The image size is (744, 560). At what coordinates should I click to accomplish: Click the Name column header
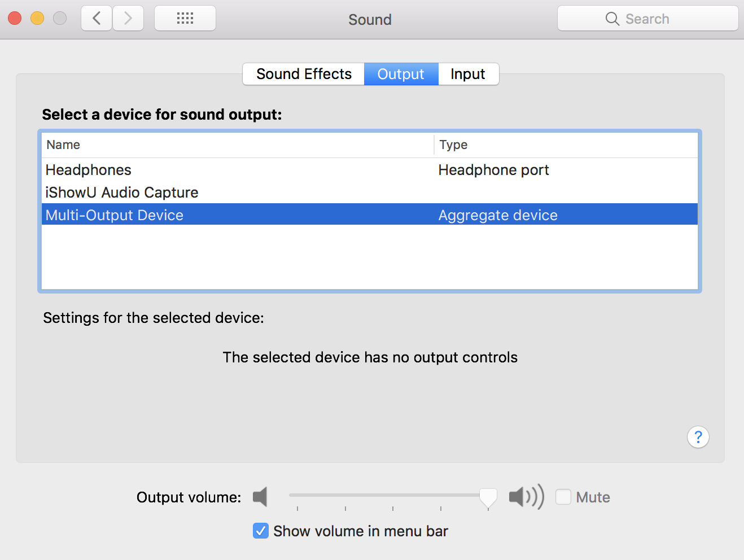tap(237, 145)
